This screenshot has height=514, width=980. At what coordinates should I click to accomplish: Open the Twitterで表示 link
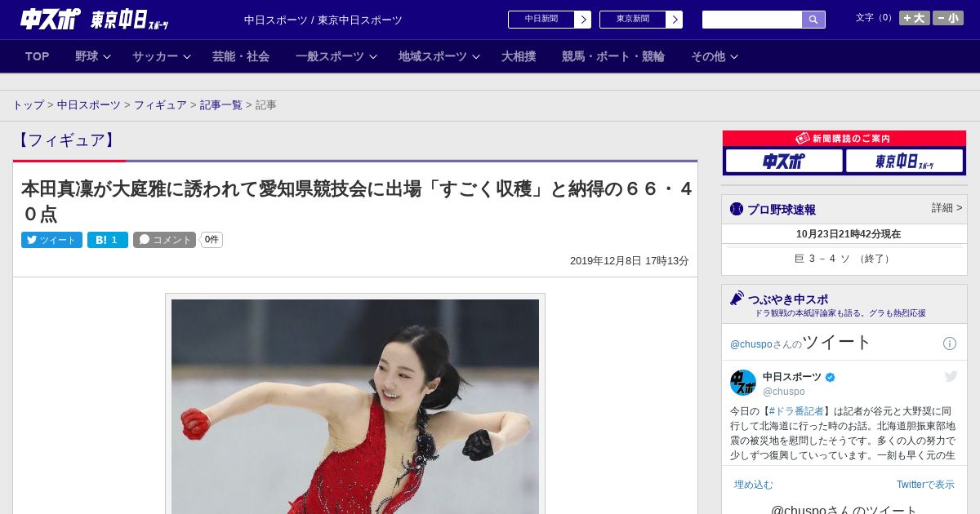925,485
